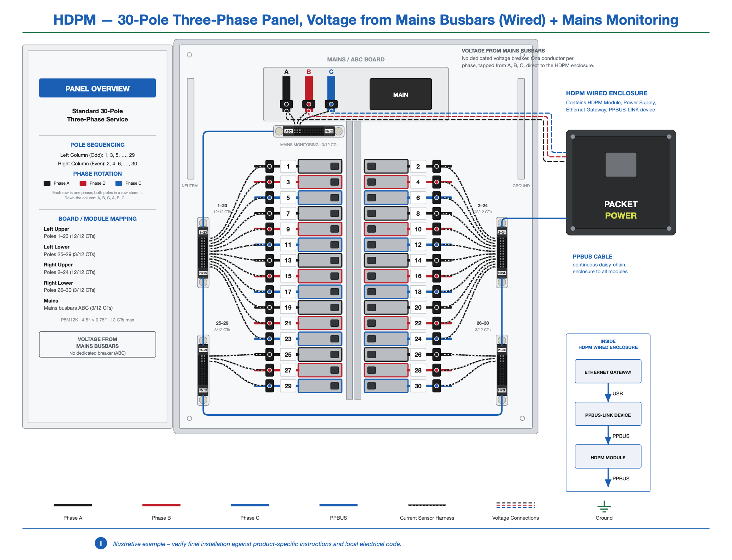Click the ETHERNET GATEWAY block

pyautogui.click(x=608, y=371)
